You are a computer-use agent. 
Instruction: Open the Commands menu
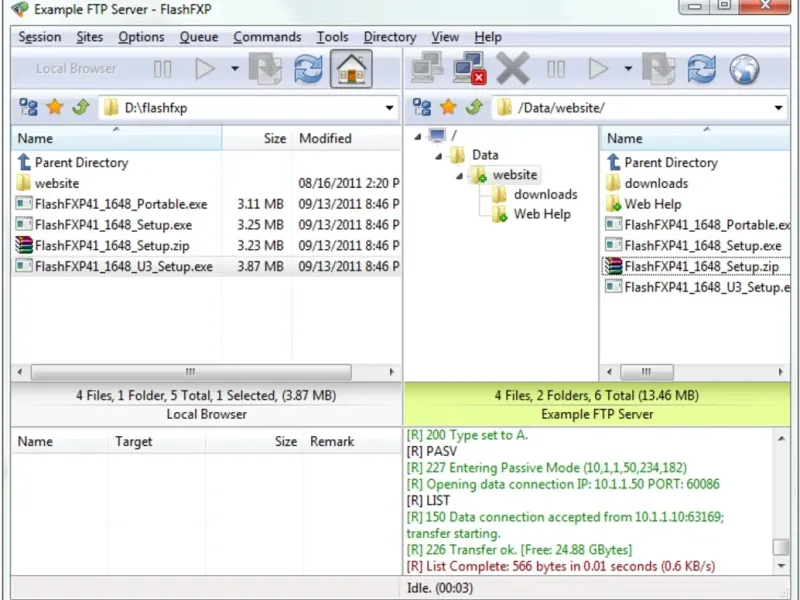click(267, 37)
